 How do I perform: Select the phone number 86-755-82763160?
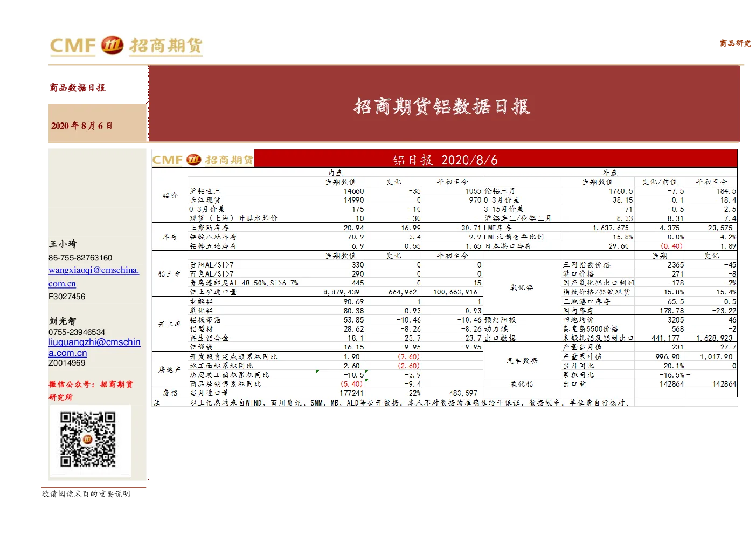(x=80, y=258)
